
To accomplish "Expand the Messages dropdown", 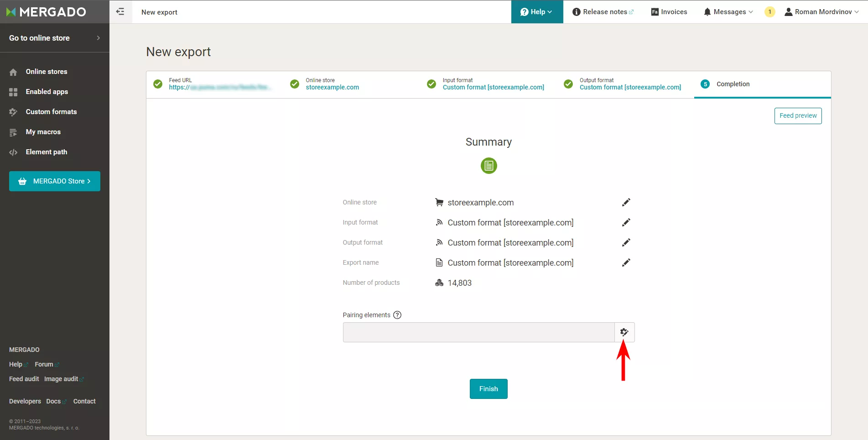I will 728,12.
